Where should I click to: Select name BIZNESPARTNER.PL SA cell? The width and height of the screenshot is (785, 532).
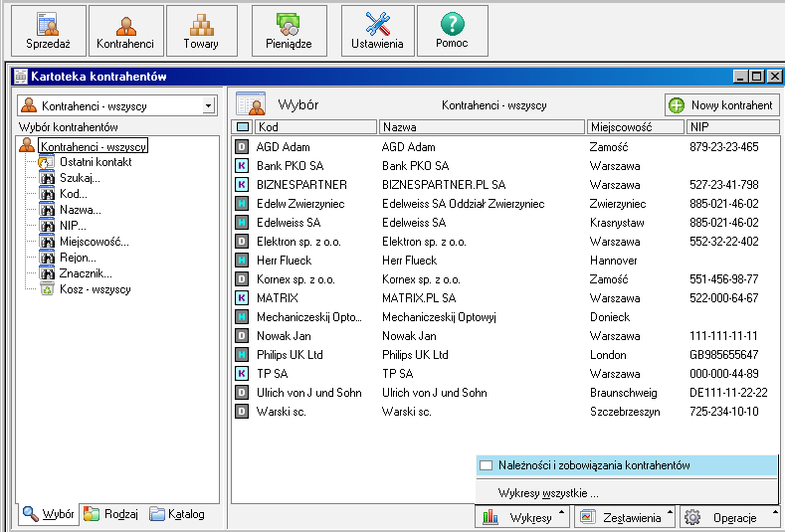(444, 185)
